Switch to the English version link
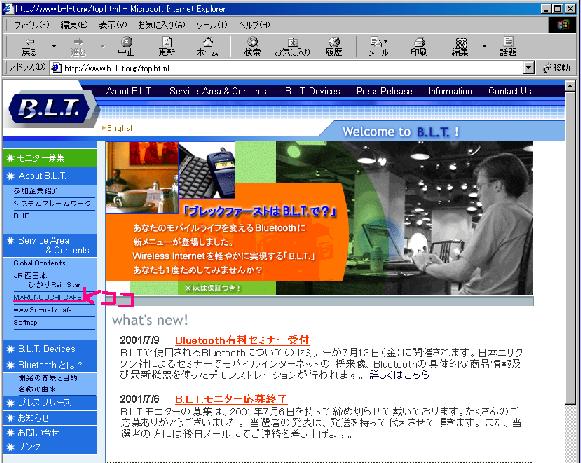Screen dimensions: 581x463 click(x=117, y=128)
